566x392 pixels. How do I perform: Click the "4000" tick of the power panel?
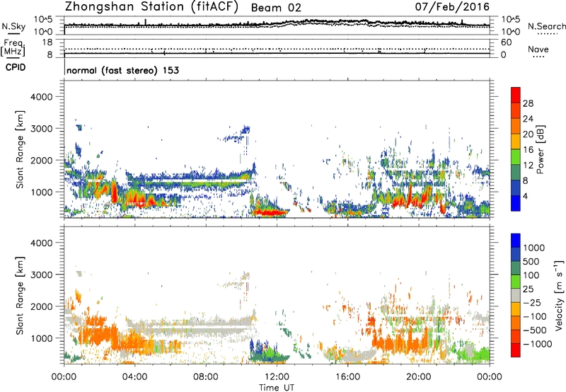pyautogui.click(x=42, y=97)
